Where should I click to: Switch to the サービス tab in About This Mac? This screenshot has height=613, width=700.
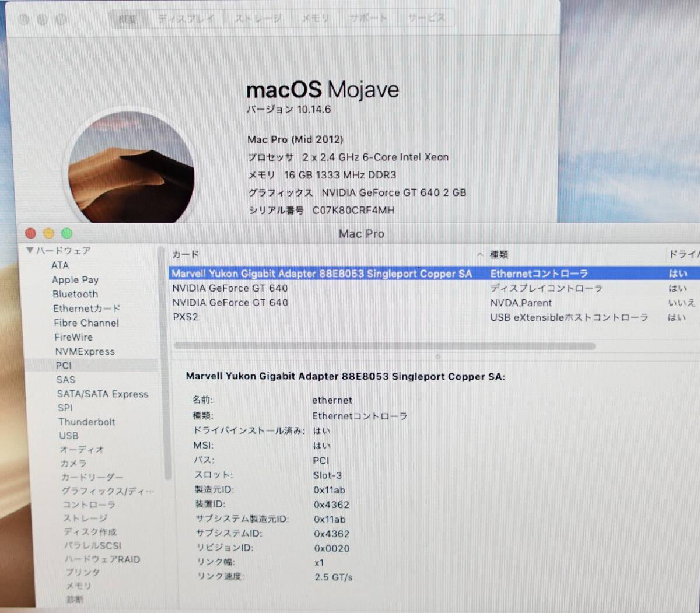pos(426,19)
